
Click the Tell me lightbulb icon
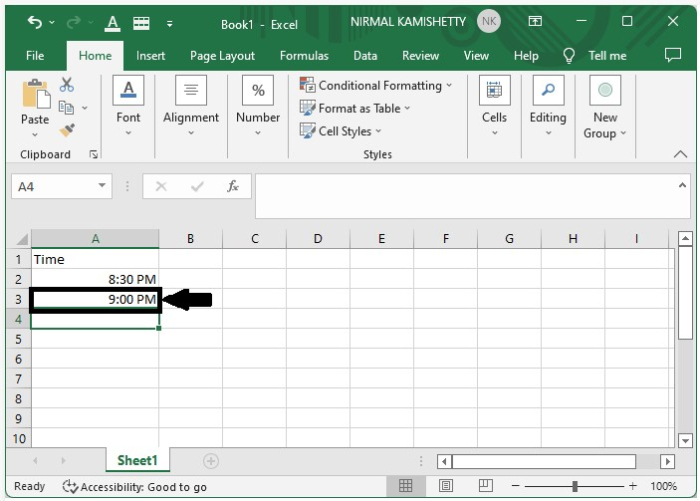[x=570, y=56]
